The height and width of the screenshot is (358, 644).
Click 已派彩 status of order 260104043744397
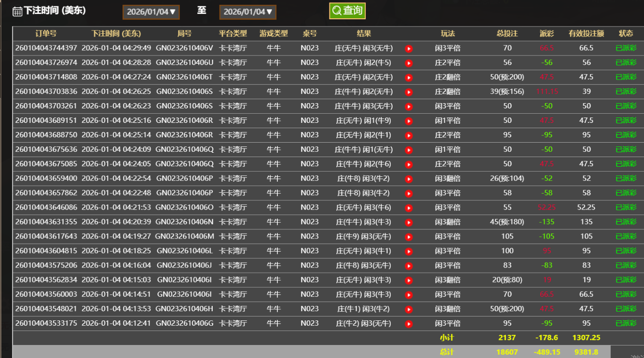coord(626,48)
